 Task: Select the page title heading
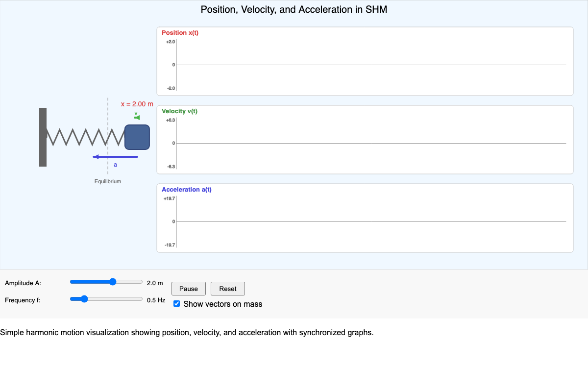(294, 9)
